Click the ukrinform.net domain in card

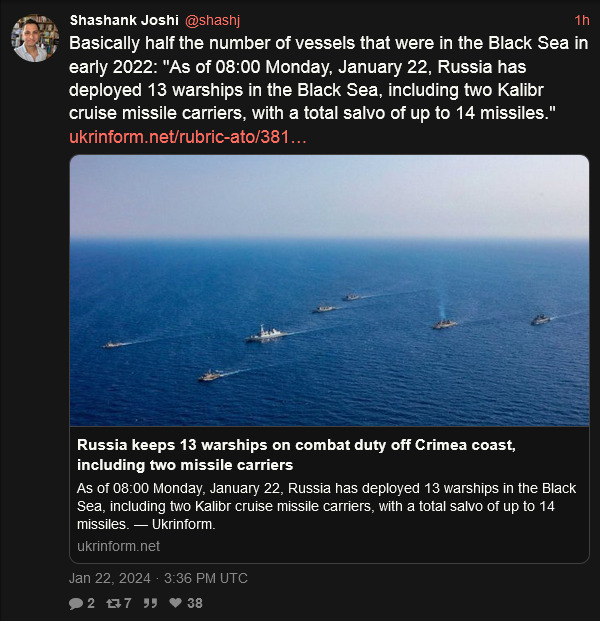point(118,546)
